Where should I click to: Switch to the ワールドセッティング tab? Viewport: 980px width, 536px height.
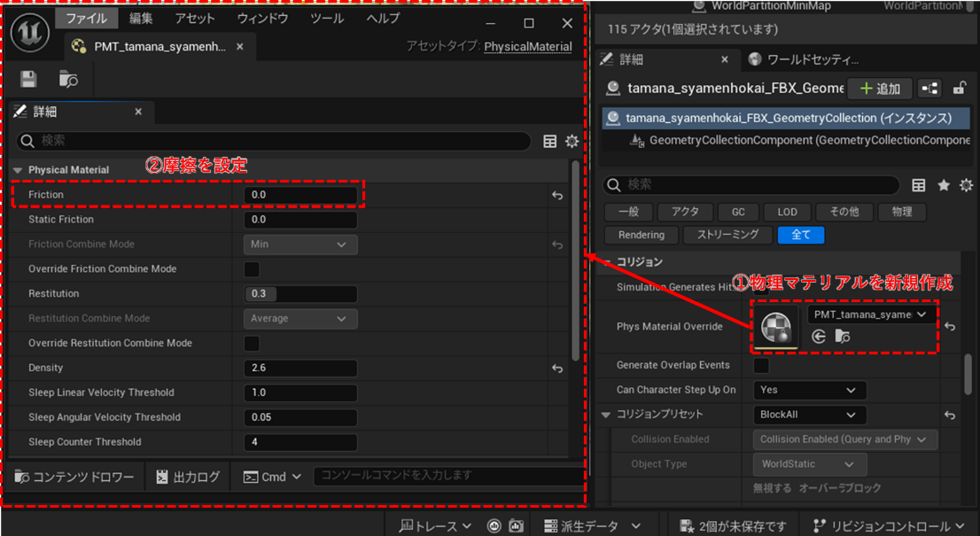803,59
